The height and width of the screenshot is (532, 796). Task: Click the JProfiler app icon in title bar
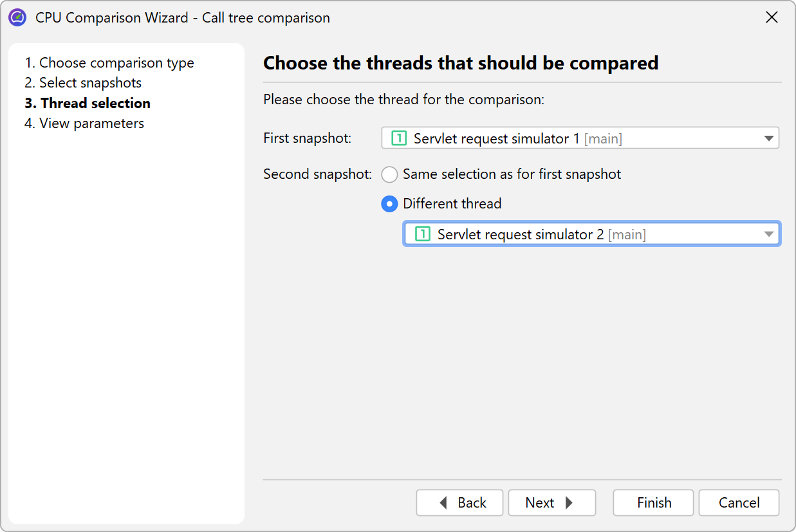point(17,17)
